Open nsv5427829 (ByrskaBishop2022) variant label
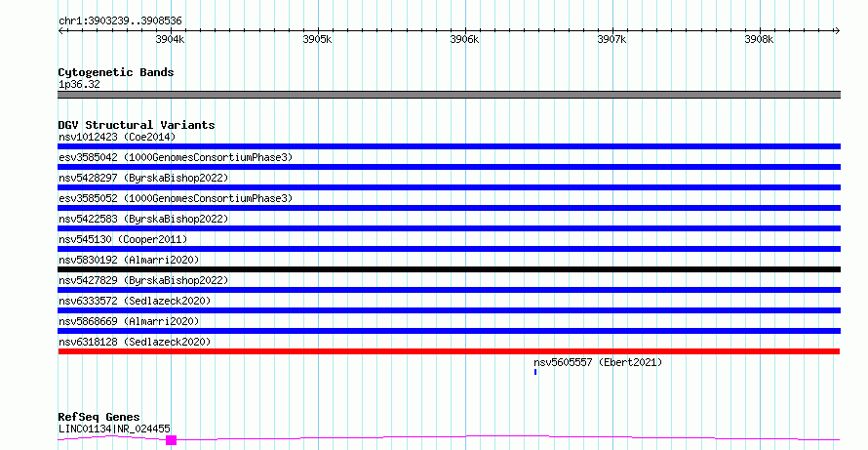The image size is (868, 450). point(143,280)
